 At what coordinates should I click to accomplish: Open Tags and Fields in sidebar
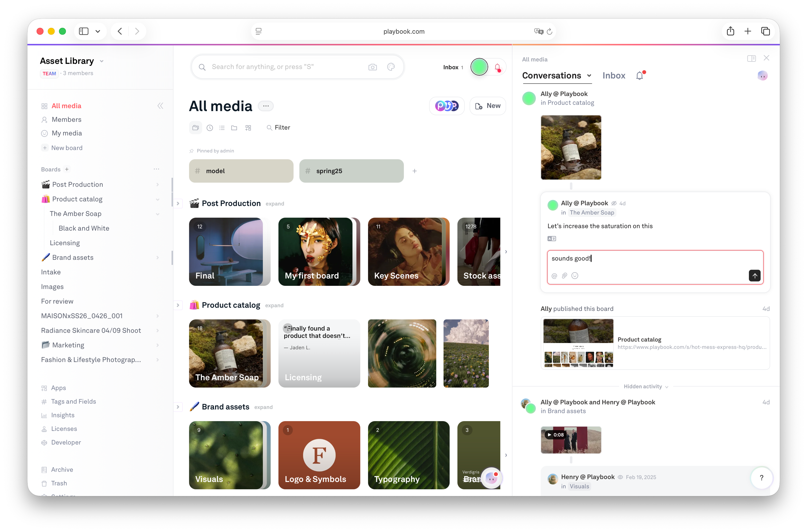pos(73,401)
